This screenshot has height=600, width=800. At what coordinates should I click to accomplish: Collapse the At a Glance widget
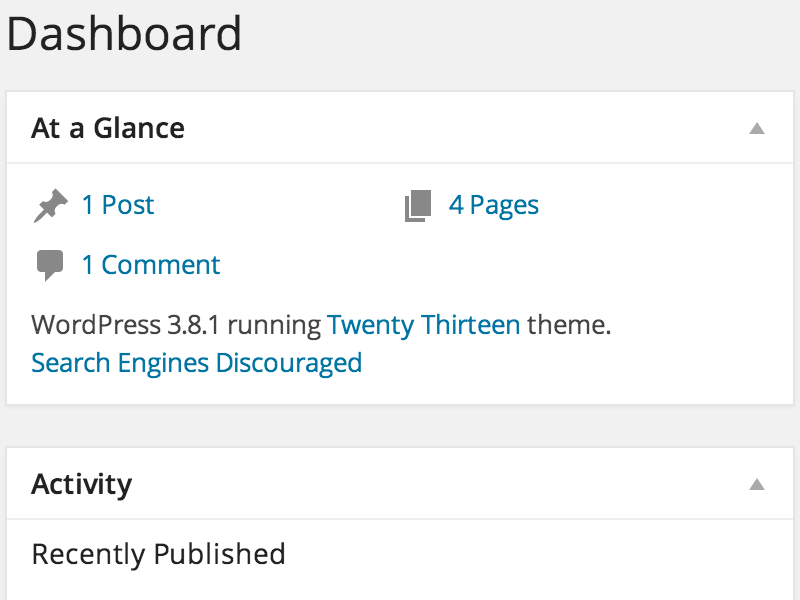(x=757, y=128)
